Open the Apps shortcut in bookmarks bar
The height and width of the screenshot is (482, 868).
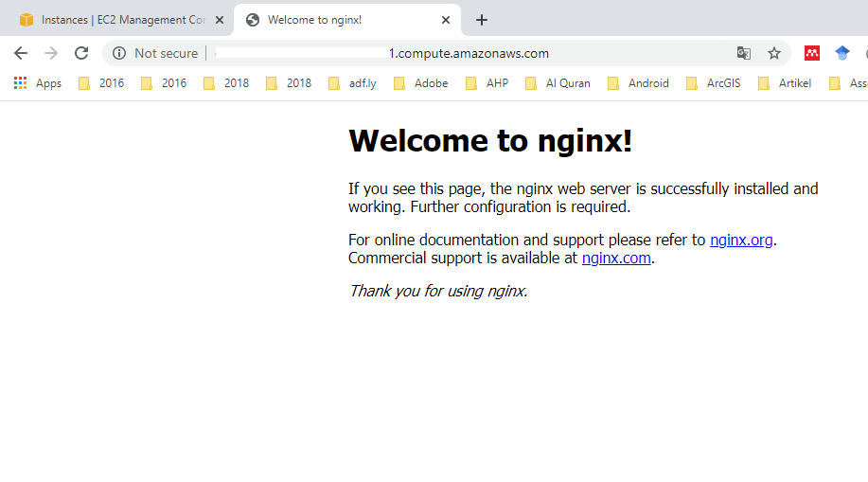point(38,83)
